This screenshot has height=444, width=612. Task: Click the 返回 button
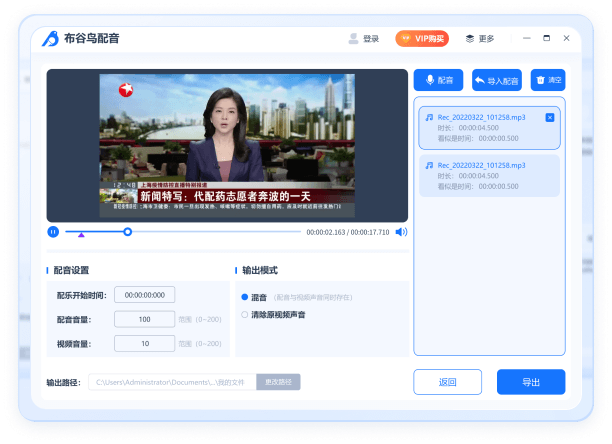click(447, 382)
